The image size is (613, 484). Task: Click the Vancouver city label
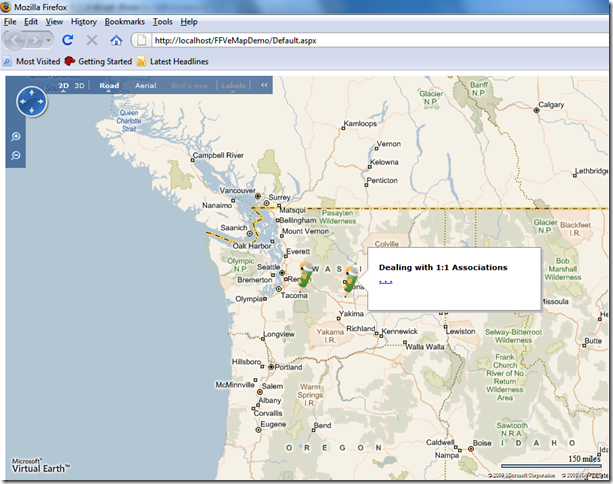(x=237, y=190)
